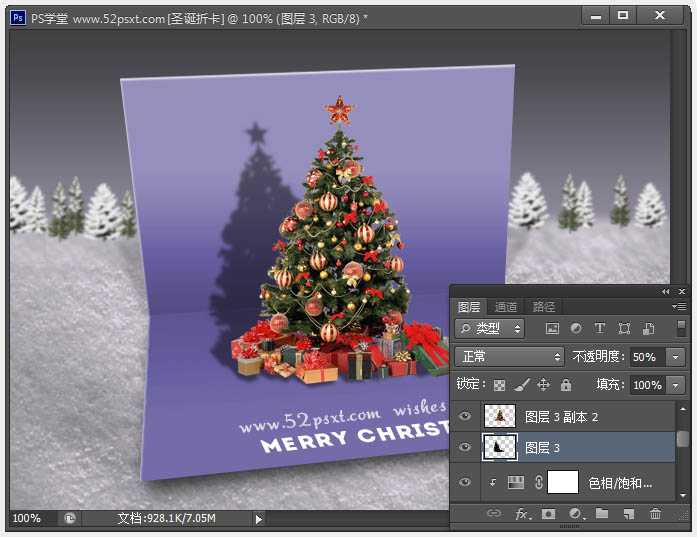
Task: Switch to the 路径 paths tab
Action: [544, 307]
